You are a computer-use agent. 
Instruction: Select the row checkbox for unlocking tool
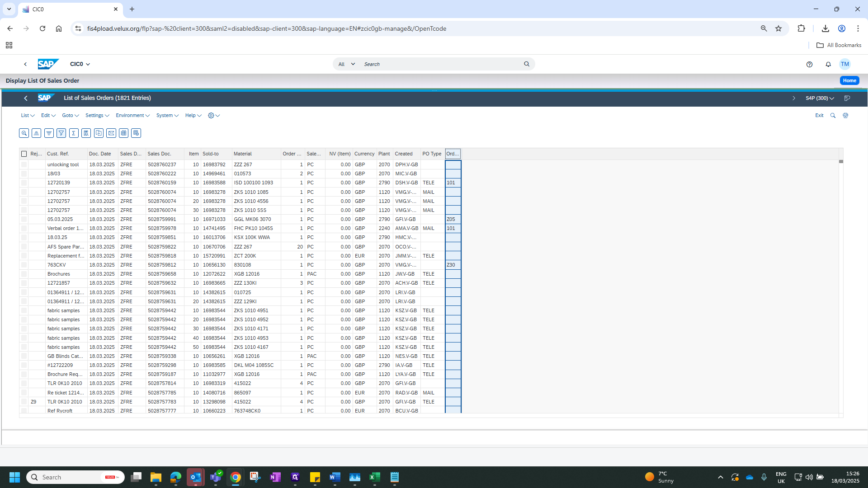click(24, 164)
